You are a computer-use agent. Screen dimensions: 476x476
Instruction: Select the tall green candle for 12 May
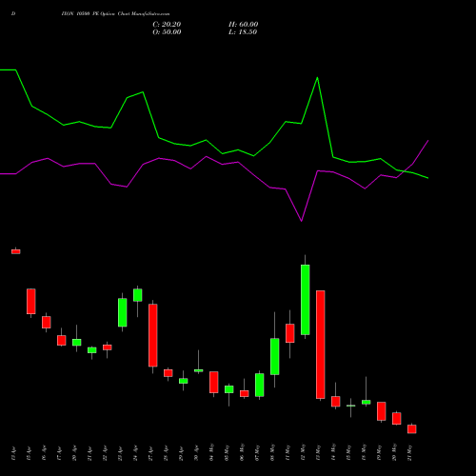(306, 300)
